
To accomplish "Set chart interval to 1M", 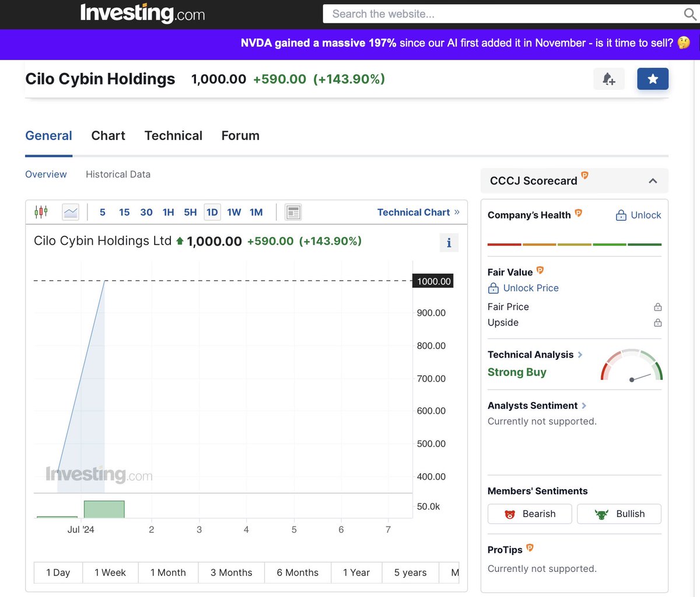I will (x=256, y=212).
